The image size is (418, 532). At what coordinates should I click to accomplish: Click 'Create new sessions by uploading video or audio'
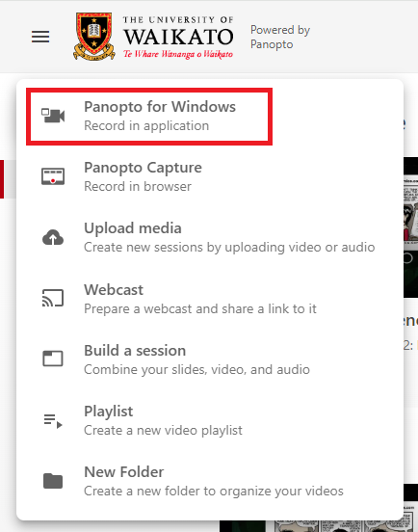point(229,248)
